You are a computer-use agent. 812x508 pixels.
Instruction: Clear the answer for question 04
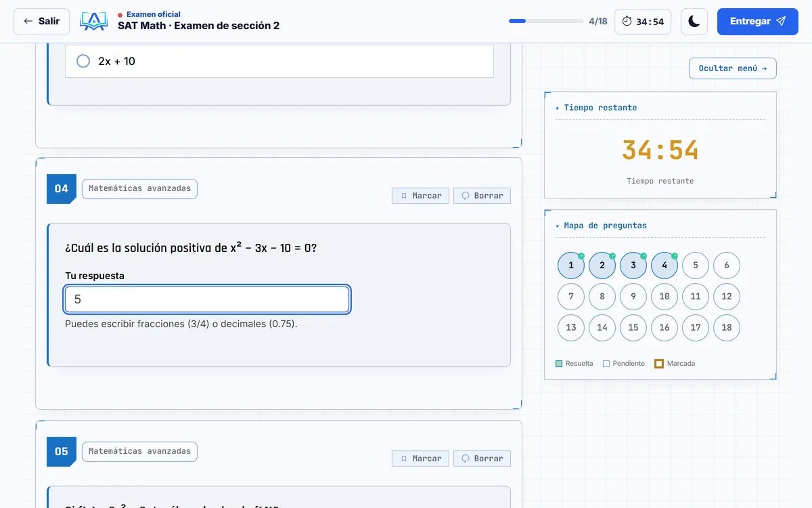coord(482,196)
